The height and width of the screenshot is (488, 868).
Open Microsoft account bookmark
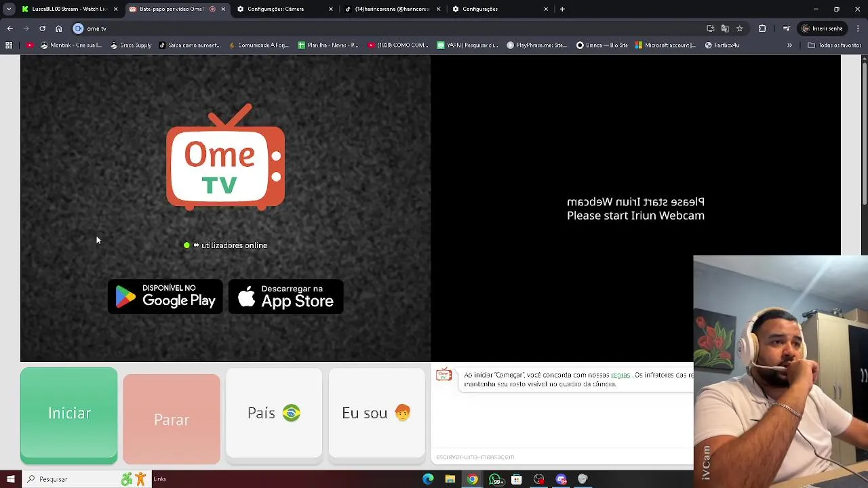666,45
